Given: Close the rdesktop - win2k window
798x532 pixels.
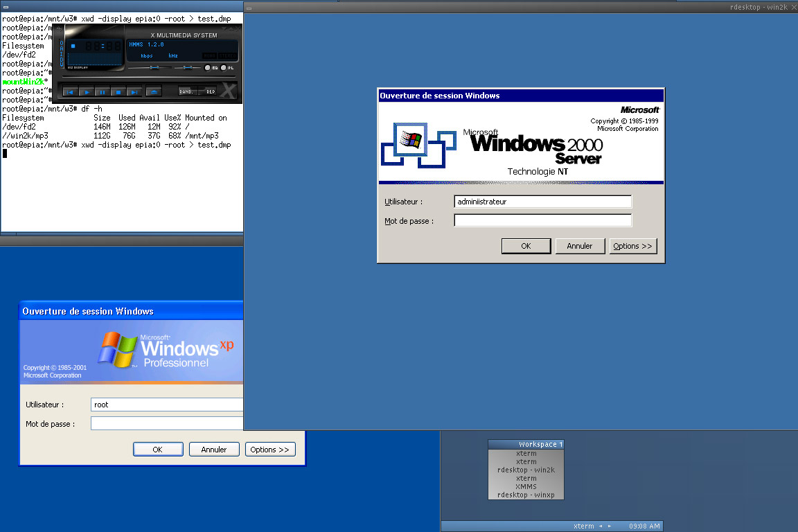Looking at the screenshot, I should click(x=793, y=7).
